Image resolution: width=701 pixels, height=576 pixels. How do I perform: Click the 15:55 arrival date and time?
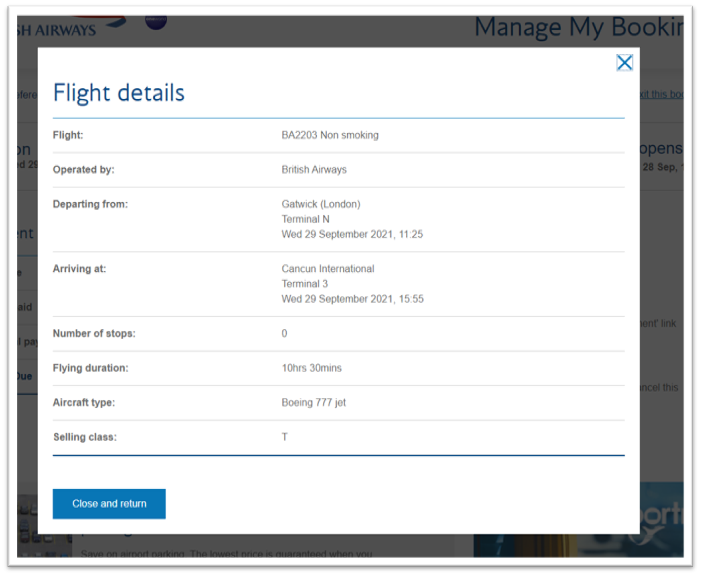pos(352,299)
